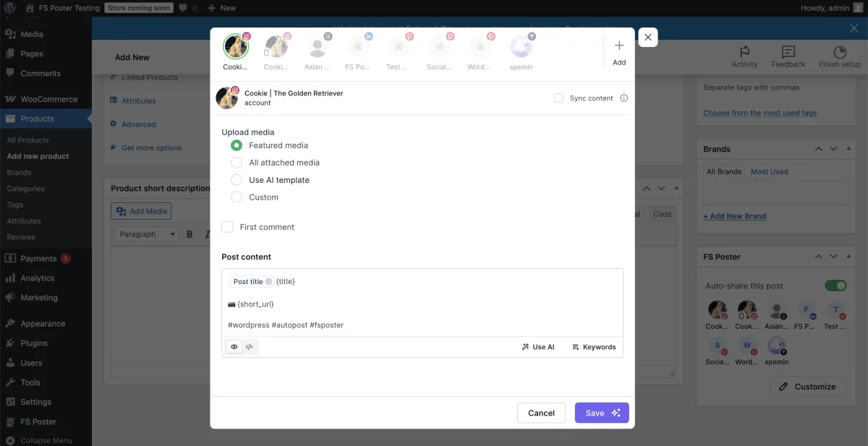Dismiss the blue notice banner
The height and width of the screenshot is (446, 868).
(x=854, y=28)
